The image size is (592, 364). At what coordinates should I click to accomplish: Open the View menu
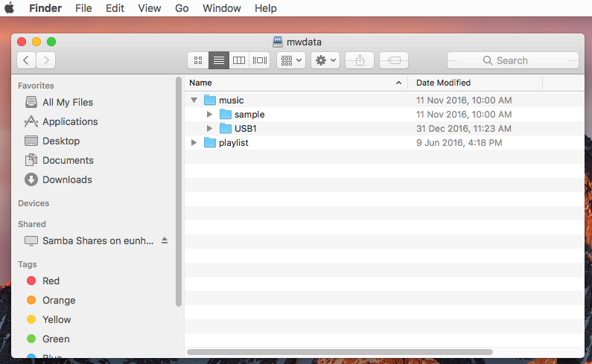pyautogui.click(x=150, y=8)
